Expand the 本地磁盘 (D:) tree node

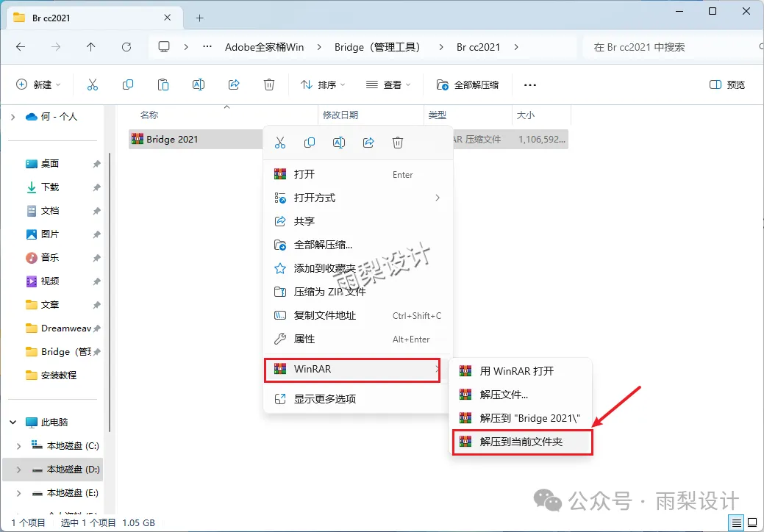click(x=18, y=470)
